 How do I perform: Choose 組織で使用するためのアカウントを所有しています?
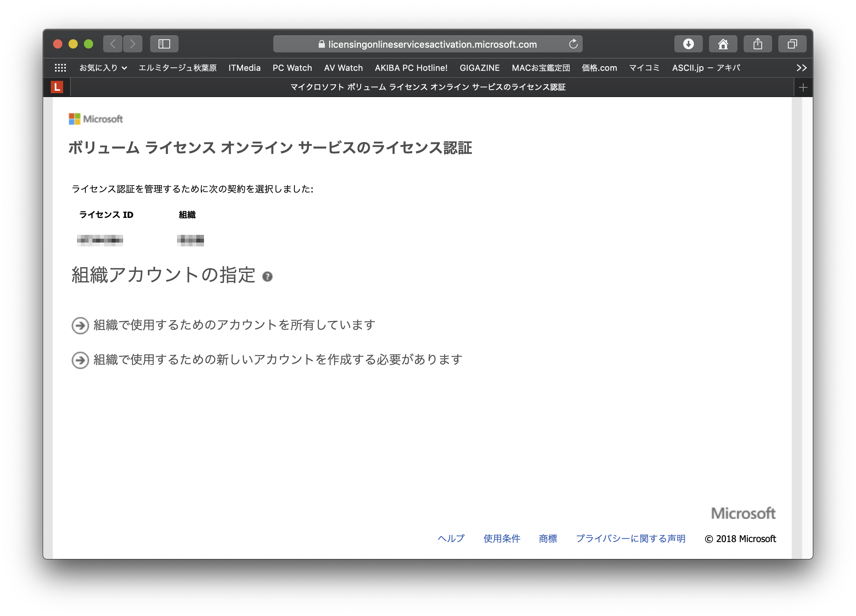234,325
